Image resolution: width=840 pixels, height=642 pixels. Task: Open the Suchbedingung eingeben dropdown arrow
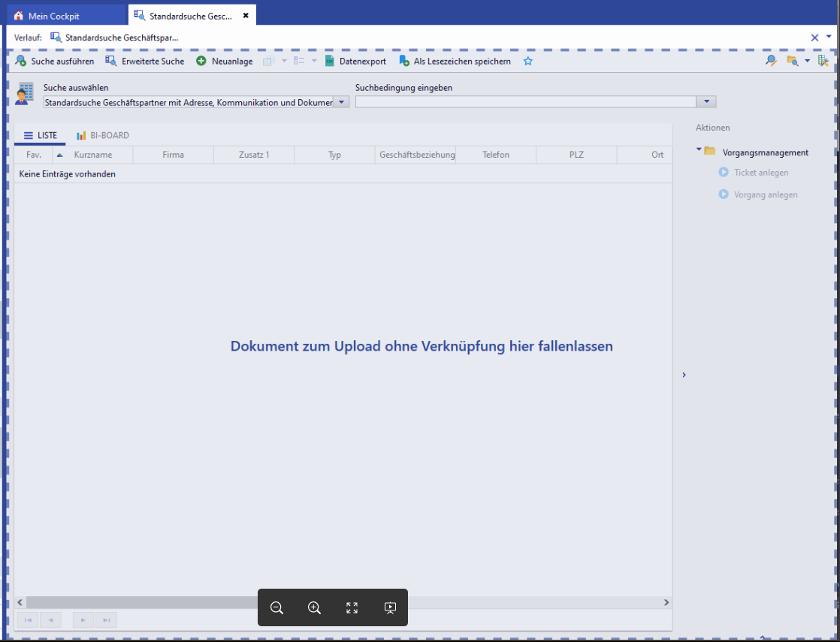coord(707,102)
